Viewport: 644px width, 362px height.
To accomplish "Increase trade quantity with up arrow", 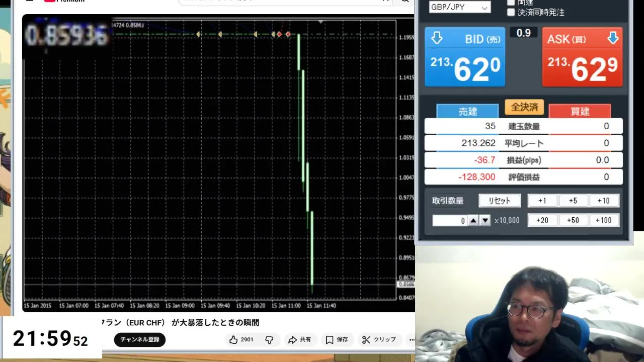I will [x=473, y=220].
